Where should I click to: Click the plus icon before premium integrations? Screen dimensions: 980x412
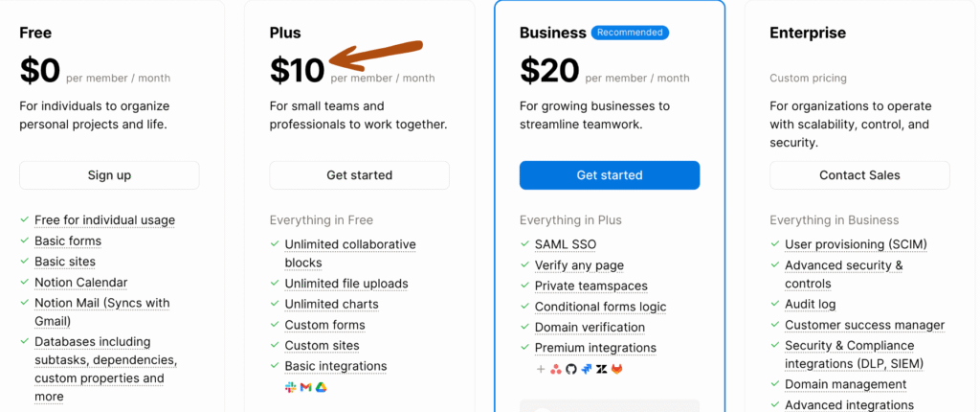pos(541,369)
